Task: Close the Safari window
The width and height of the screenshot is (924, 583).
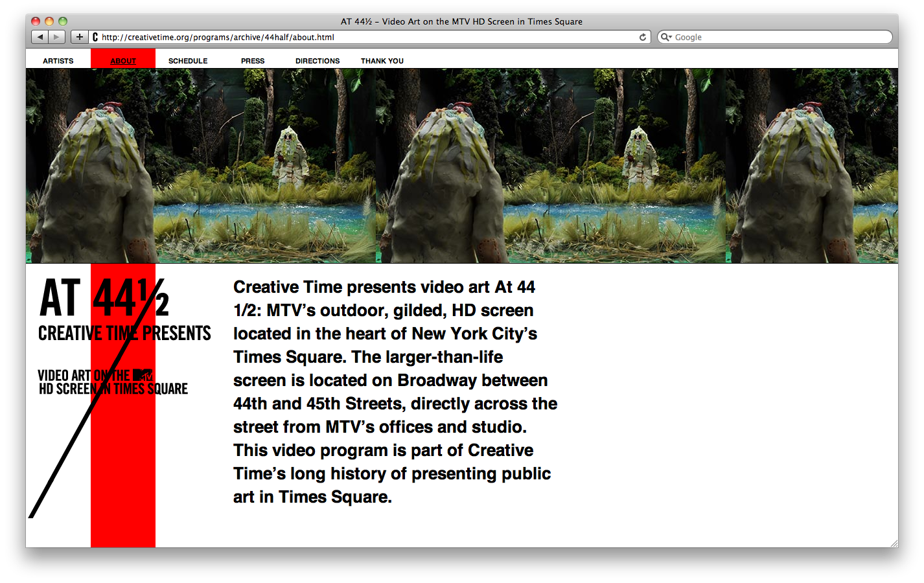Action: coord(36,21)
